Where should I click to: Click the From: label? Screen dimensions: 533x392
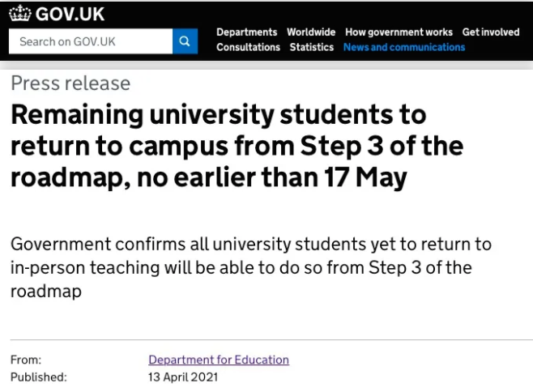point(26,360)
